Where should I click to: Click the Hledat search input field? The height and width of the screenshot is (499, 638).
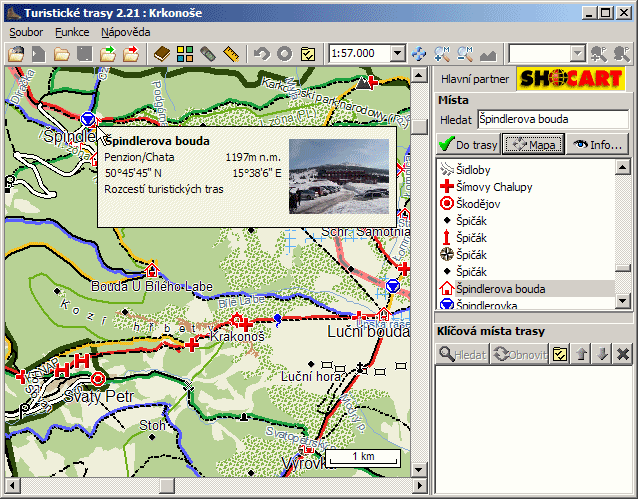[553, 120]
